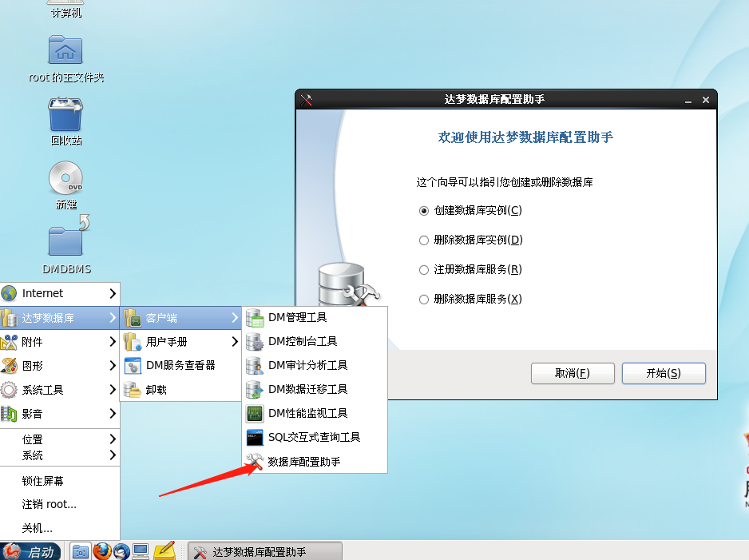Viewport: 749px width, 560px height.
Task: Click the 卸载 uninstall icon
Action: tap(133, 390)
